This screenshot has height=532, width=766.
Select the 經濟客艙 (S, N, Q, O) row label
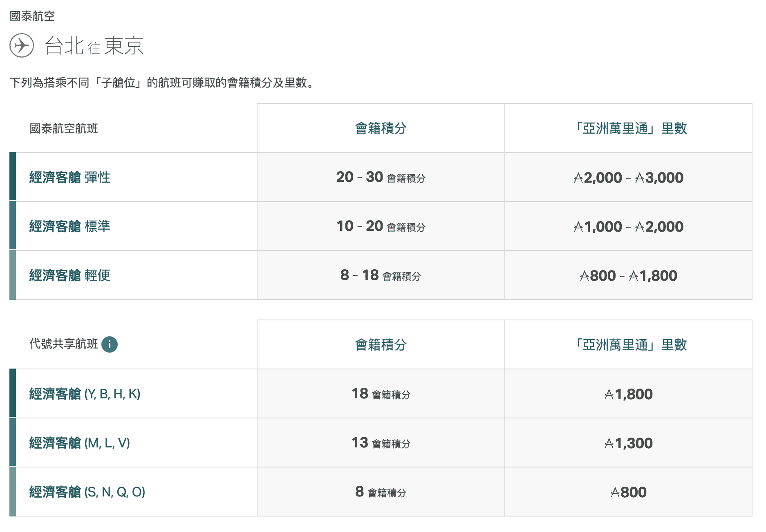pos(87,492)
